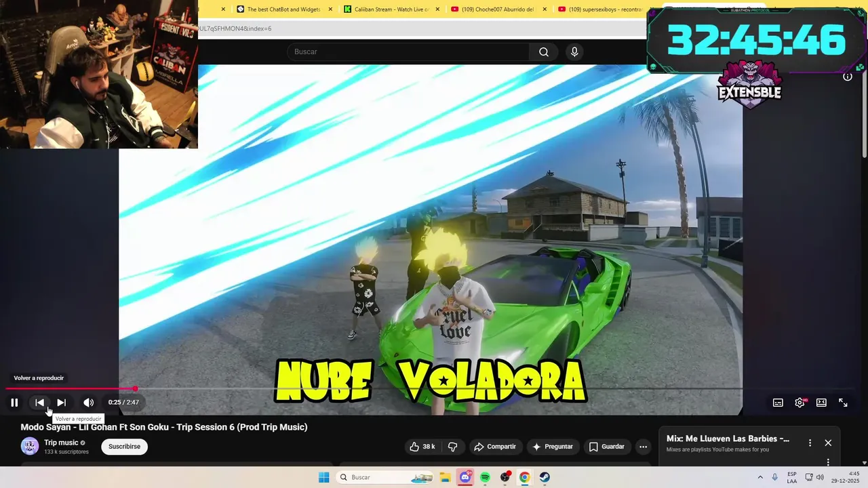868x488 pixels.
Task: Open Spotify from the taskbar
Action: tap(485, 477)
